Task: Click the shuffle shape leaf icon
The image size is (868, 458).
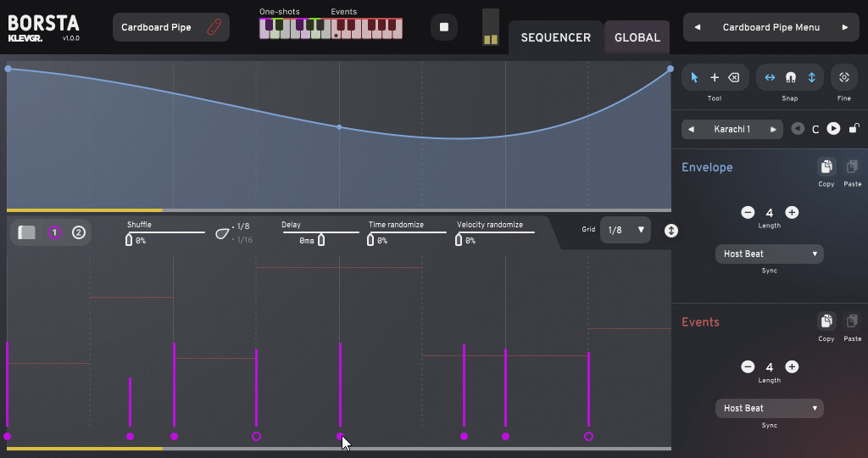Action: click(222, 233)
